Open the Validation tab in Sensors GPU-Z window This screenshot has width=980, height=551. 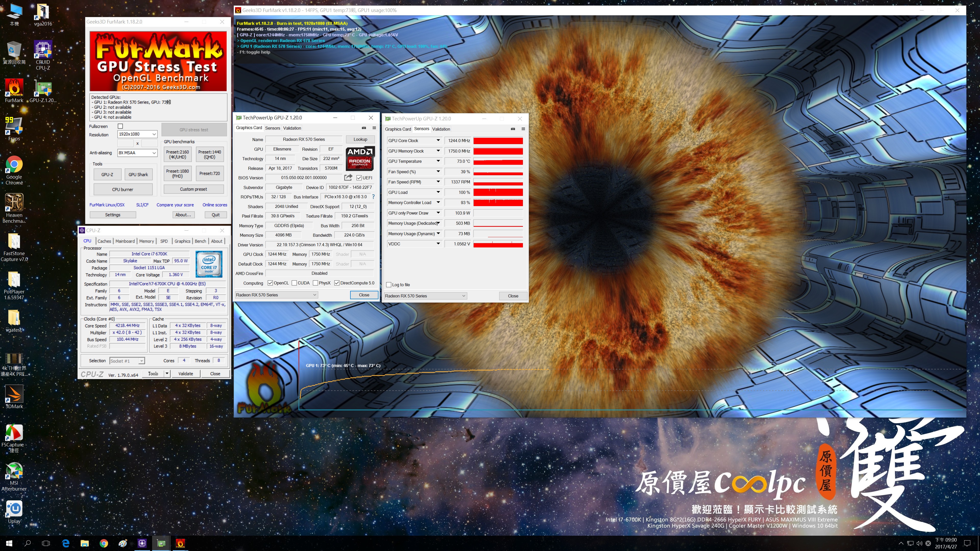point(441,129)
